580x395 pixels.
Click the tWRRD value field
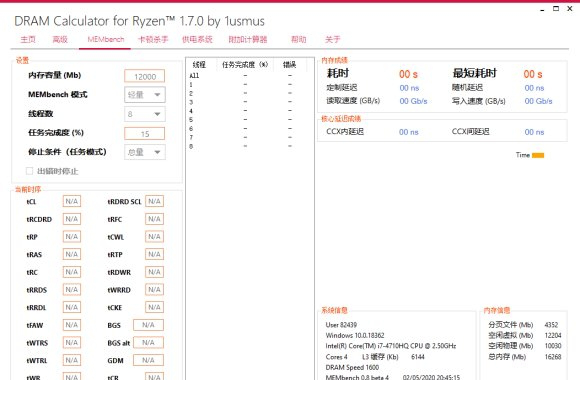154,289
